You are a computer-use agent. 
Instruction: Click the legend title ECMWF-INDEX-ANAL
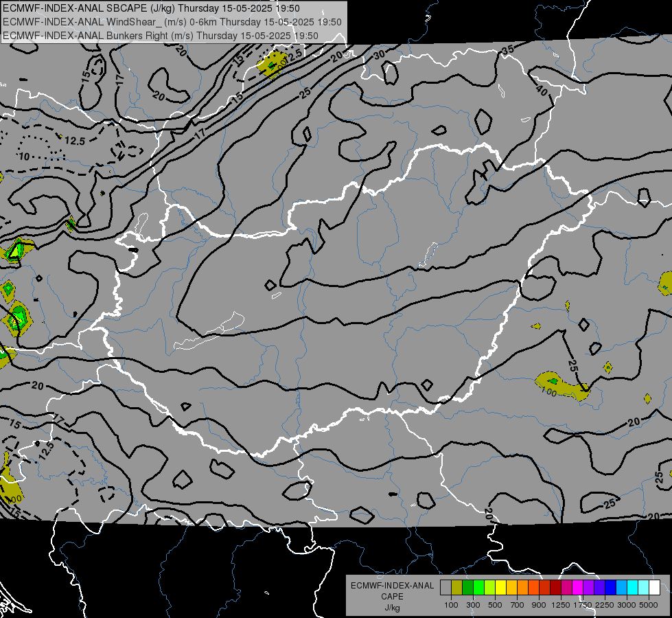click(392, 586)
